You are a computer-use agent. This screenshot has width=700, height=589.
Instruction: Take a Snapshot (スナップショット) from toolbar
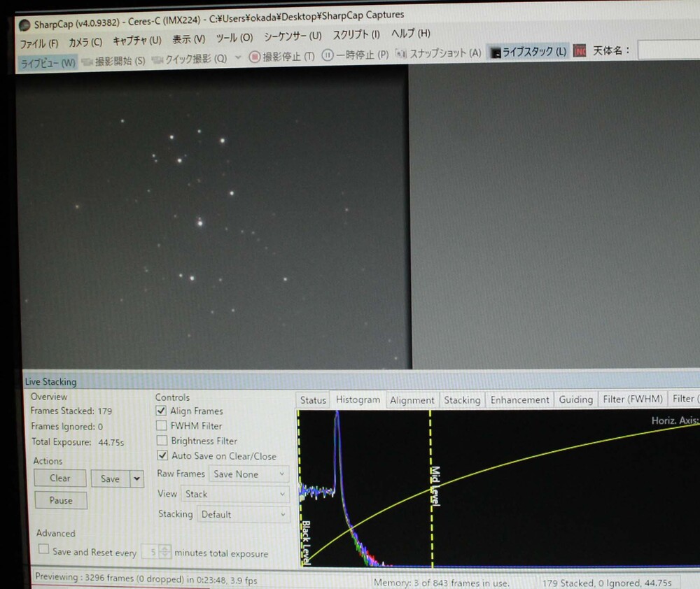401,53
